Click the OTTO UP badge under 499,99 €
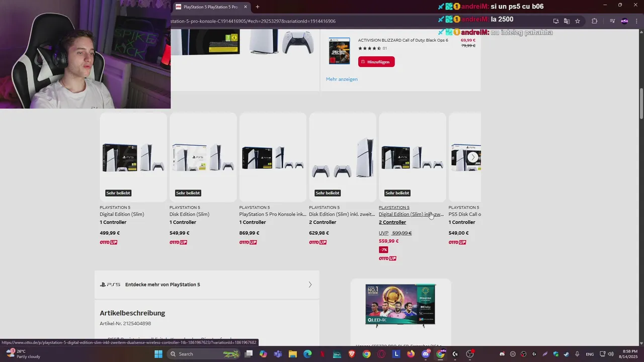 108,242
